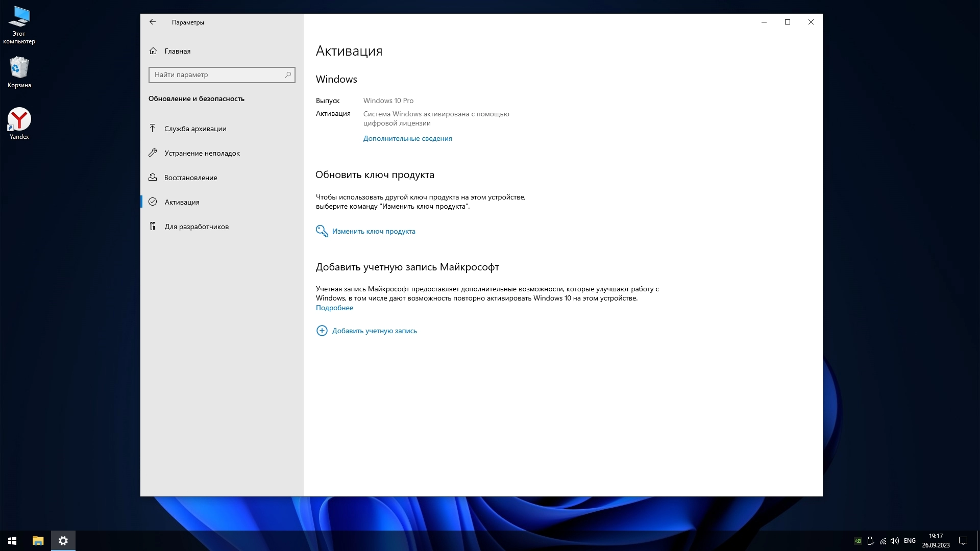Click the Подробнее link
Image resolution: width=980 pixels, height=551 pixels.
tap(334, 308)
